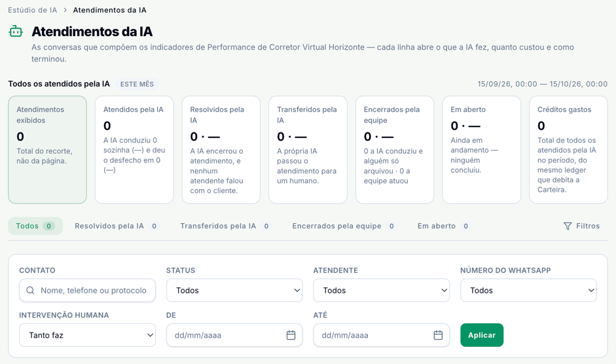Select the Créditos gastos card

click(x=568, y=150)
